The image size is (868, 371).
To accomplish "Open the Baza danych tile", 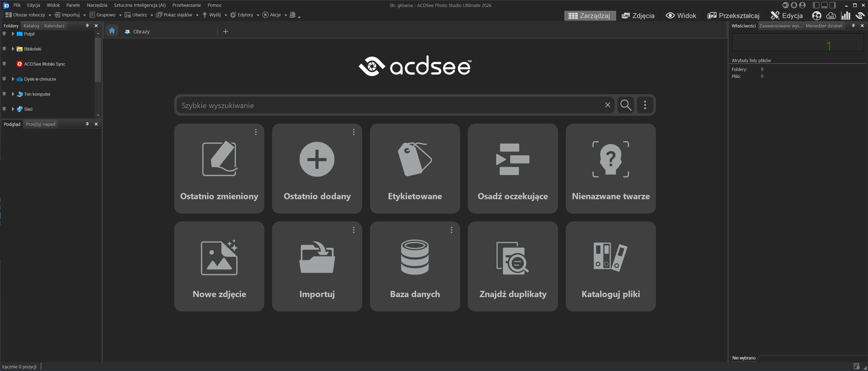I will [x=415, y=266].
